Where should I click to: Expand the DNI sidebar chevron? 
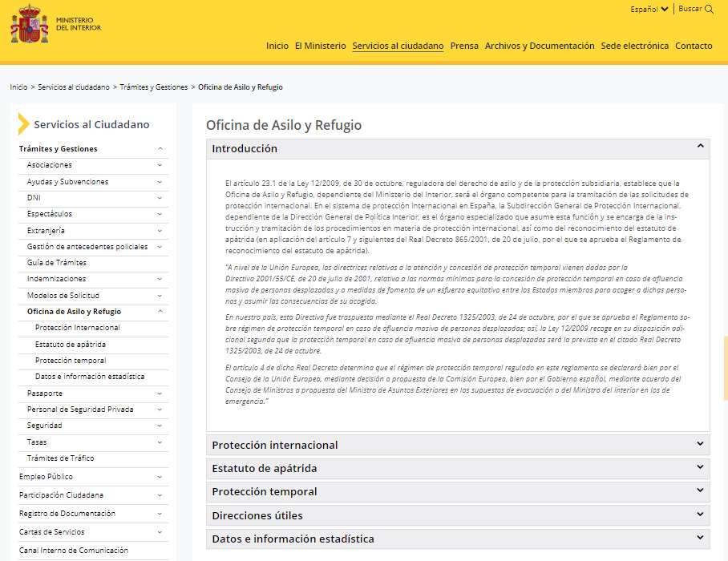[160, 198]
